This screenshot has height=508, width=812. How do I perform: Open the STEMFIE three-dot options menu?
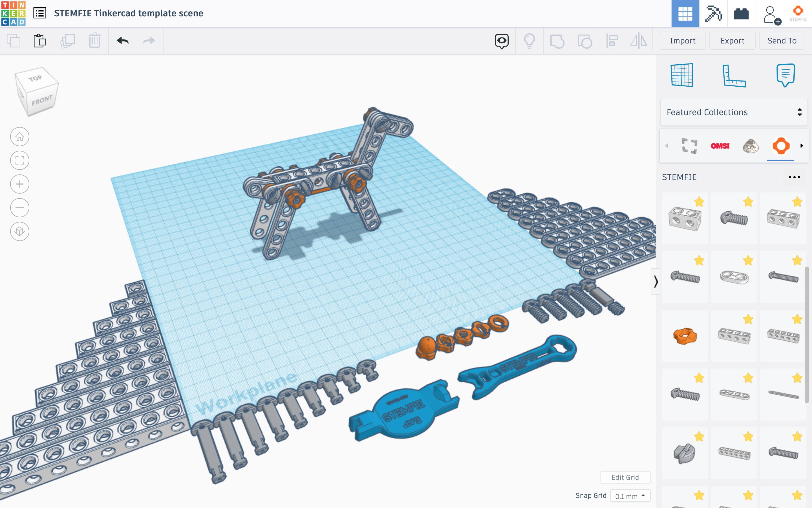(794, 177)
